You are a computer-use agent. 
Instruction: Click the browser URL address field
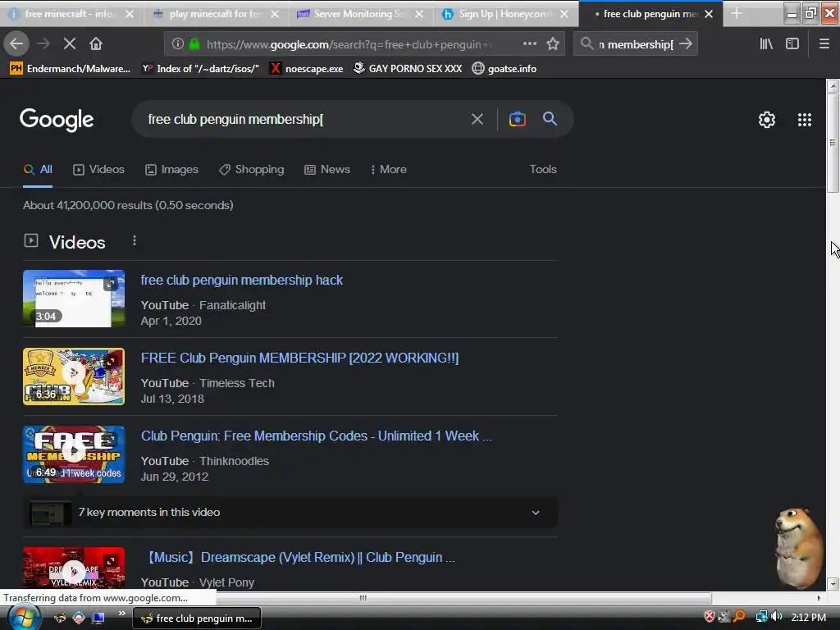[348, 44]
